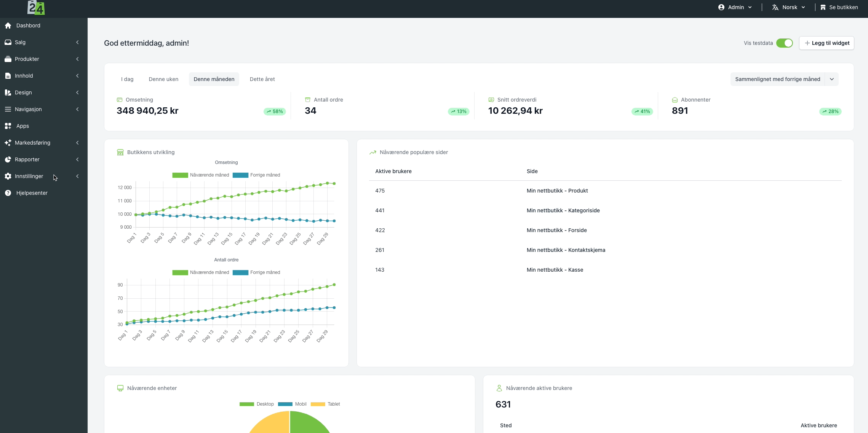This screenshot has width=868, height=433.
Task: Click the Rapporter pie chart icon
Action: point(8,159)
